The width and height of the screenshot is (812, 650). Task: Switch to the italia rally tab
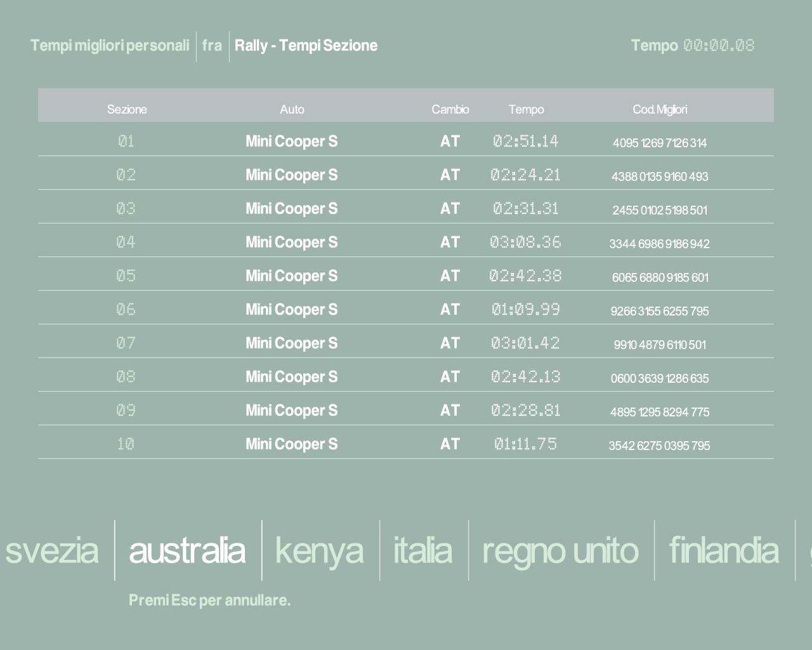point(423,550)
